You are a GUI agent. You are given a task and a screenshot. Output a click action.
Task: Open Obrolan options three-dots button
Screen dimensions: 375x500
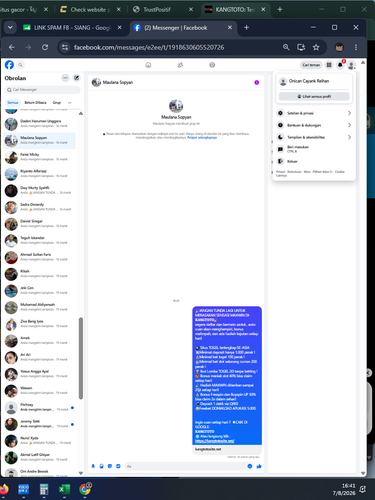coord(65,78)
